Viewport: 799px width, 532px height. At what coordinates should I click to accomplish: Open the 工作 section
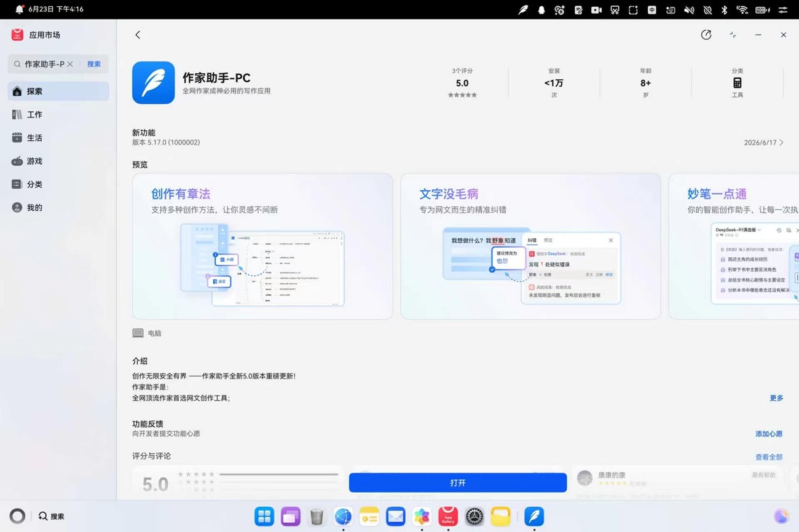click(x=58, y=114)
